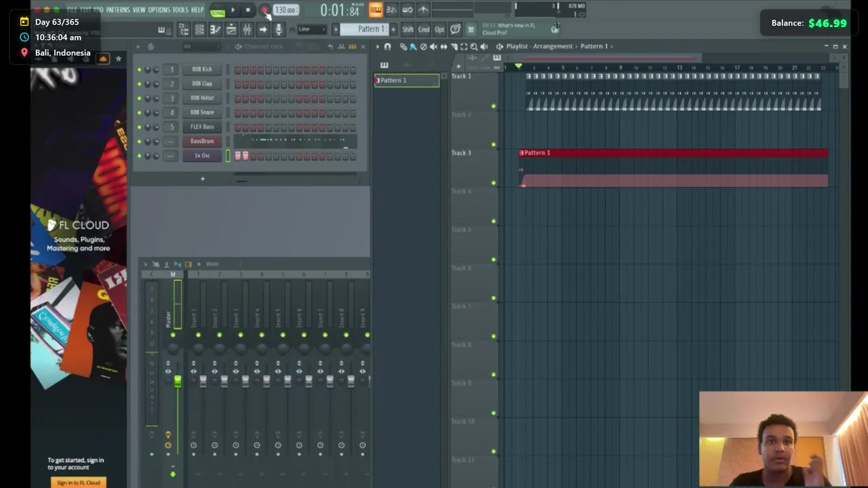868x488 pixels.
Task: Click the 130.000 tempo field
Action: coord(285,10)
